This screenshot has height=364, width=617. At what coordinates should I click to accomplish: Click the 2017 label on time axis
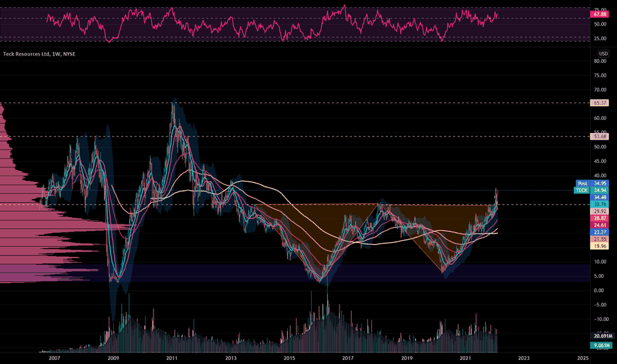point(348,358)
